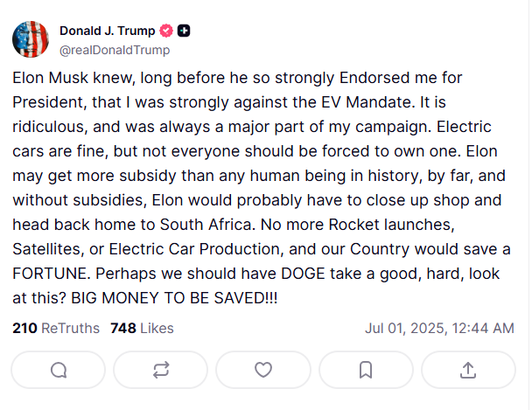Screen dimensions: 532x410
Task: Open the Donald J. Trump display name
Action: (108, 31)
